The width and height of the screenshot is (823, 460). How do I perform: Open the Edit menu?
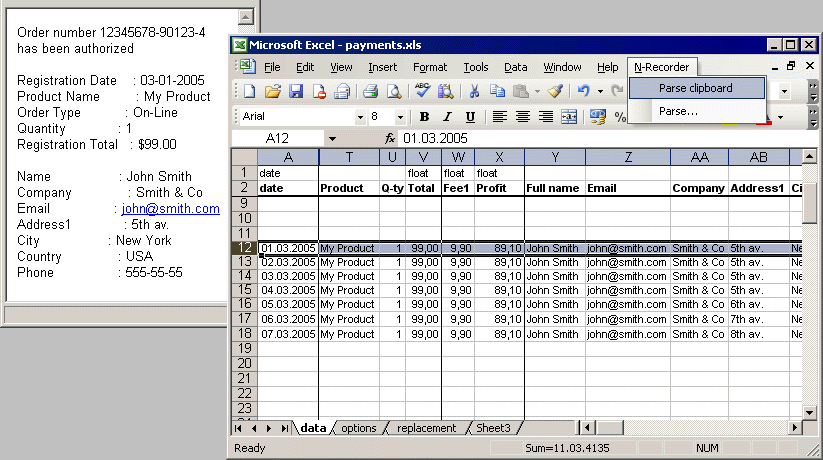305,67
